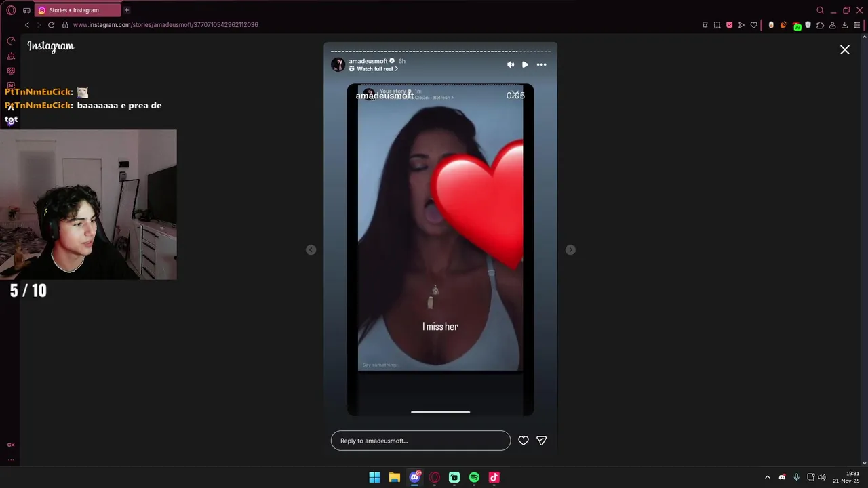Image resolution: width=868 pixels, height=488 pixels.
Task: Open a new browser tab
Action: point(126,10)
